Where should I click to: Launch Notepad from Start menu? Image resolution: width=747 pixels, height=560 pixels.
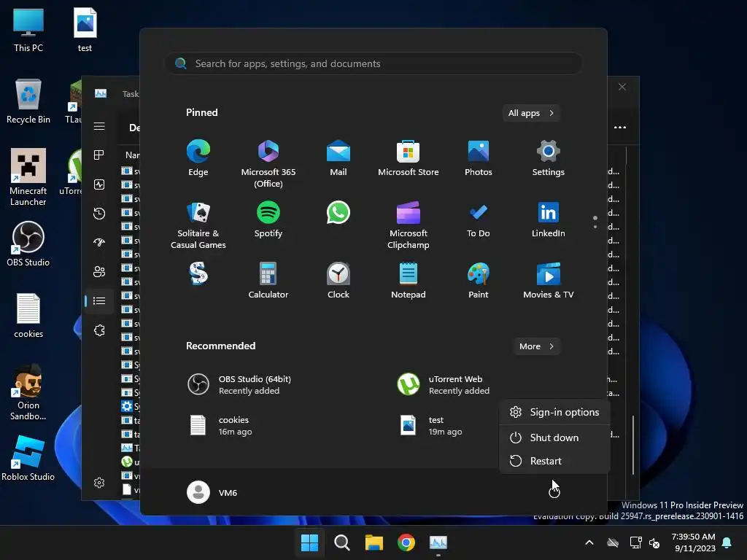click(x=409, y=281)
